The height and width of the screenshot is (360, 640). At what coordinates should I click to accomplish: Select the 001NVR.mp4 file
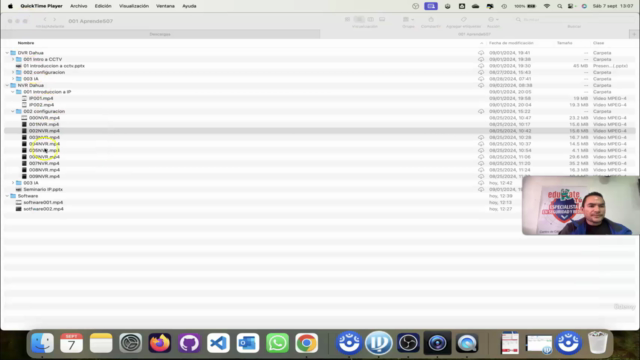(44, 124)
